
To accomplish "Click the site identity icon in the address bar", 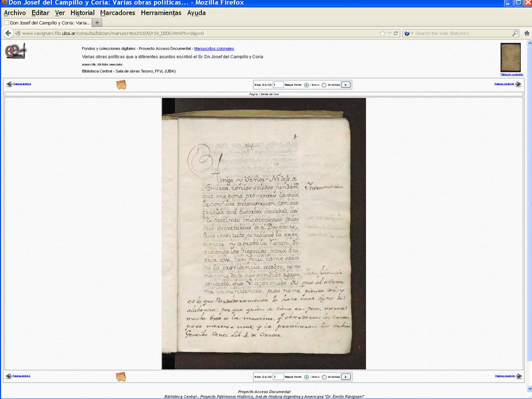I will tap(18, 33).
